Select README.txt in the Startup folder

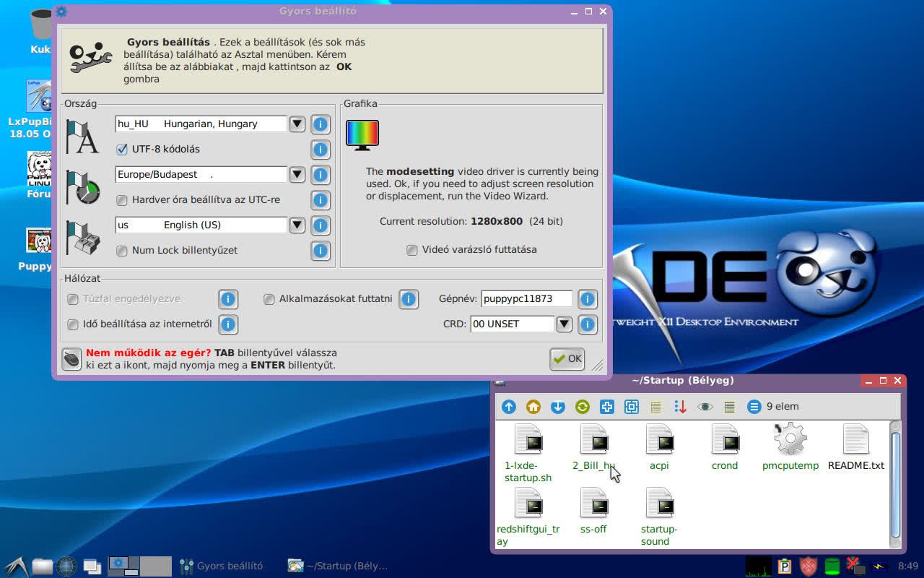856,448
